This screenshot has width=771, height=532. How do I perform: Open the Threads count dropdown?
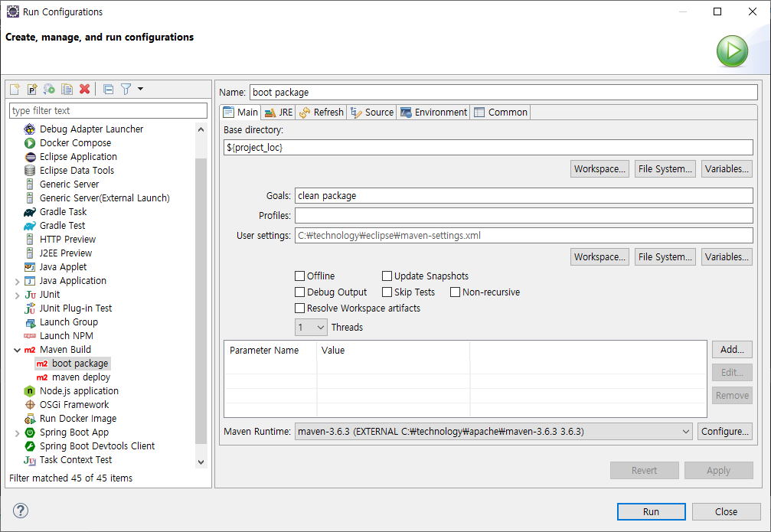pos(312,328)
